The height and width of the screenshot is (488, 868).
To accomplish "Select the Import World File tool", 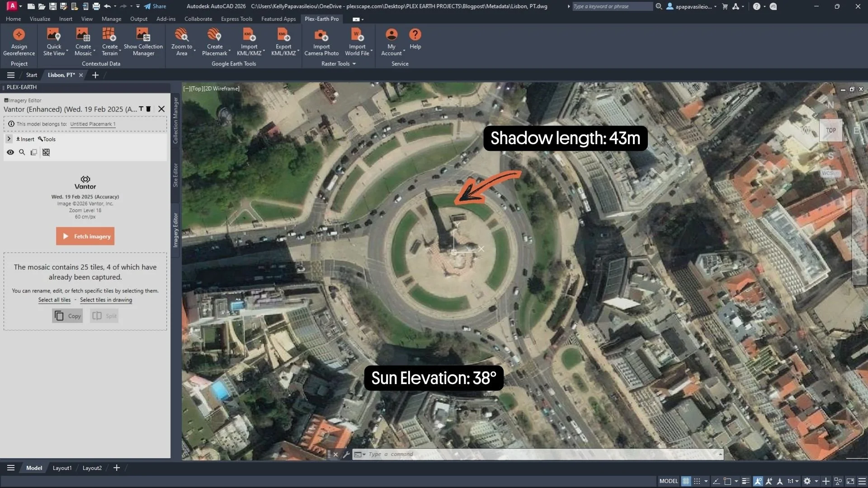I will pos(357,42).
